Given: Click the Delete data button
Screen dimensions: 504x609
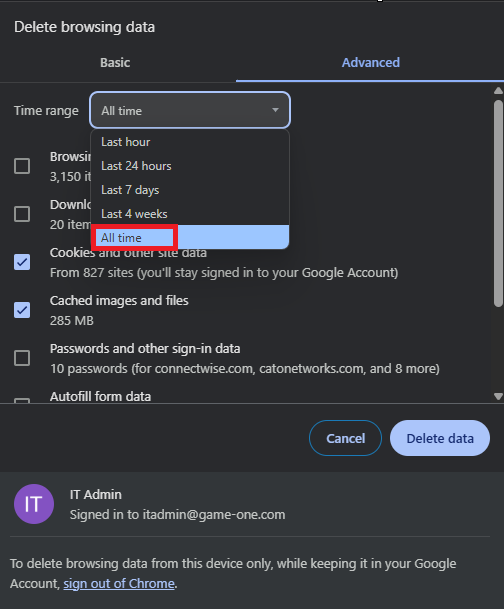Looking at the screenshot, I should pos(440,438).
